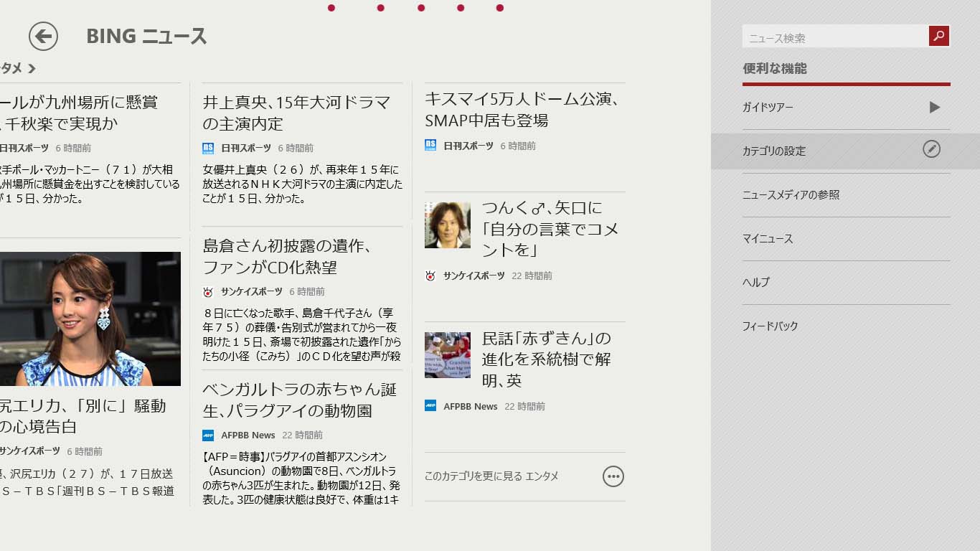Click このカテゴリを更に見る エンタメ link
The height and width of the screenshot is (551, 980).
click(491, 476)
